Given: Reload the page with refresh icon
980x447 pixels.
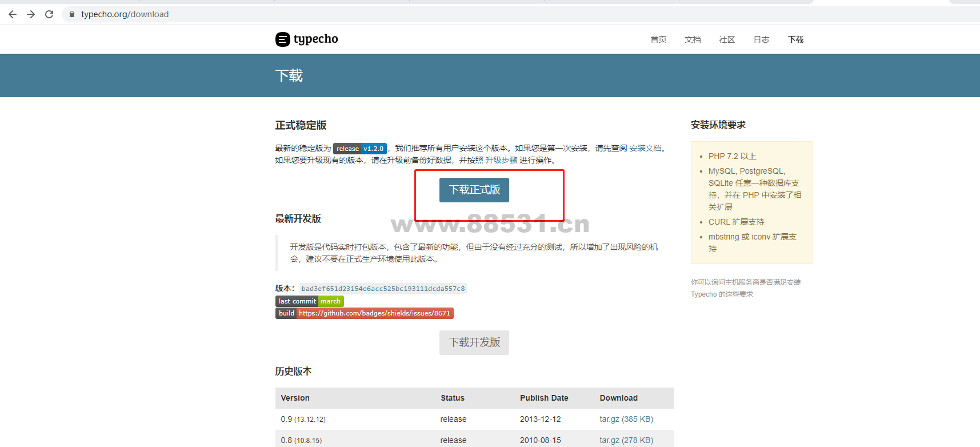Looking at the screenshot, I should click(49, 14).
